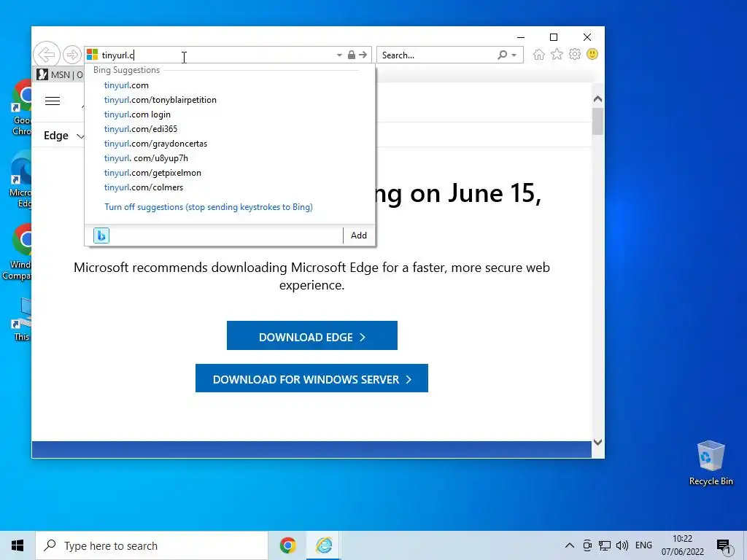Screen dimensions: 747x560
Task: Click the browser Forward arrow button
Action: (72, 55)
